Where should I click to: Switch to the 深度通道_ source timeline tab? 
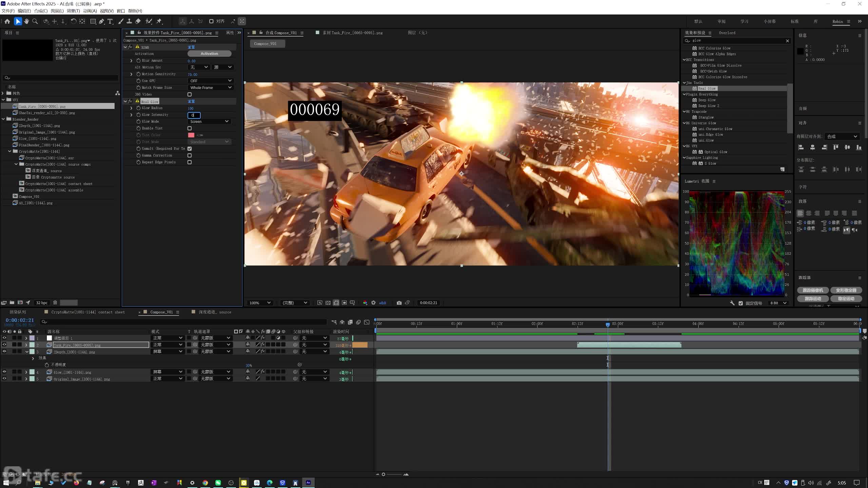(215, 312)
